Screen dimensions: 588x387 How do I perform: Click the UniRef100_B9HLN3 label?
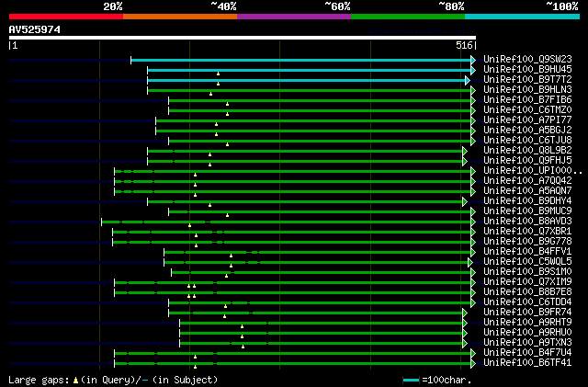point(527,89)
